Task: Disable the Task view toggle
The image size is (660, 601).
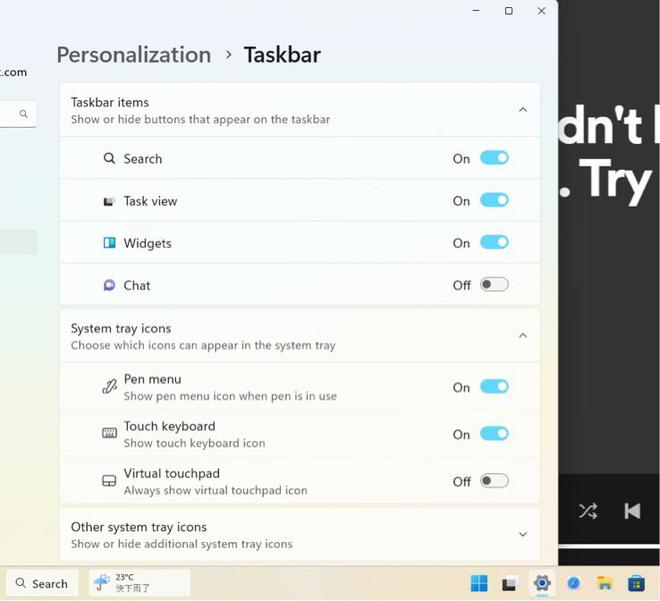Action: point(494,200)
